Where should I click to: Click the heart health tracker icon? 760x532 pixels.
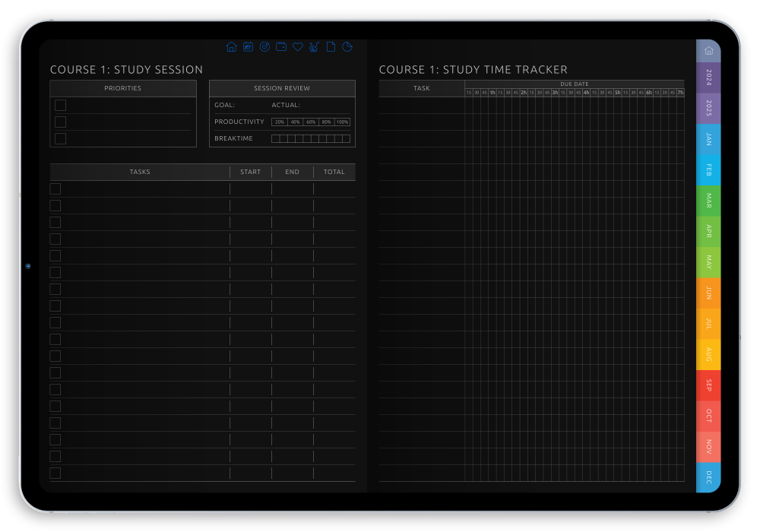296,46
